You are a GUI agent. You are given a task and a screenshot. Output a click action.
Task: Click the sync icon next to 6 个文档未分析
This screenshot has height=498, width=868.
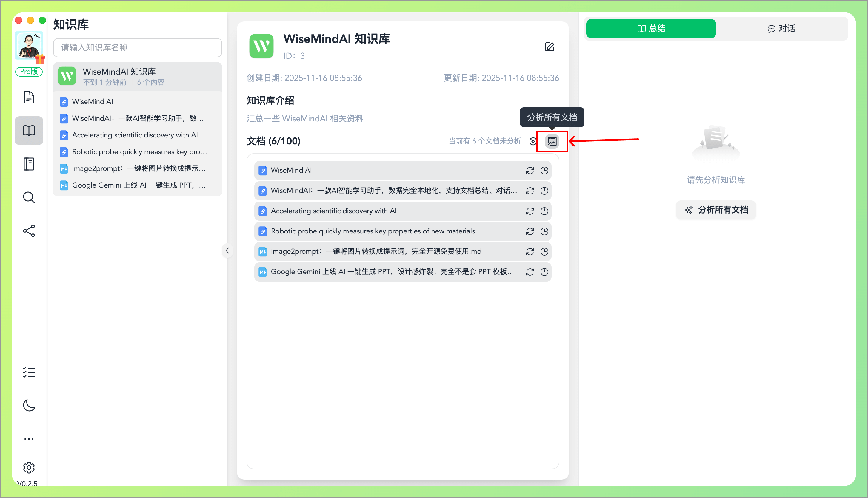coord(533,141)
